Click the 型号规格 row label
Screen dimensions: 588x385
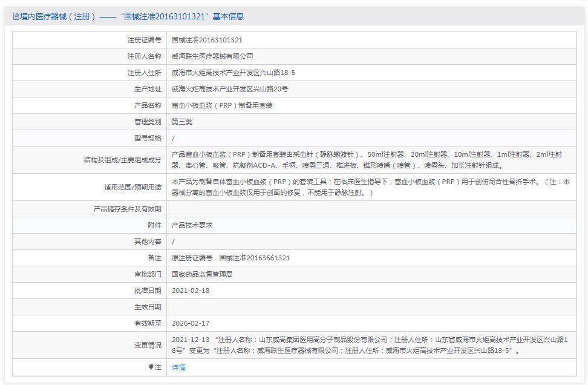click(148, 138)
